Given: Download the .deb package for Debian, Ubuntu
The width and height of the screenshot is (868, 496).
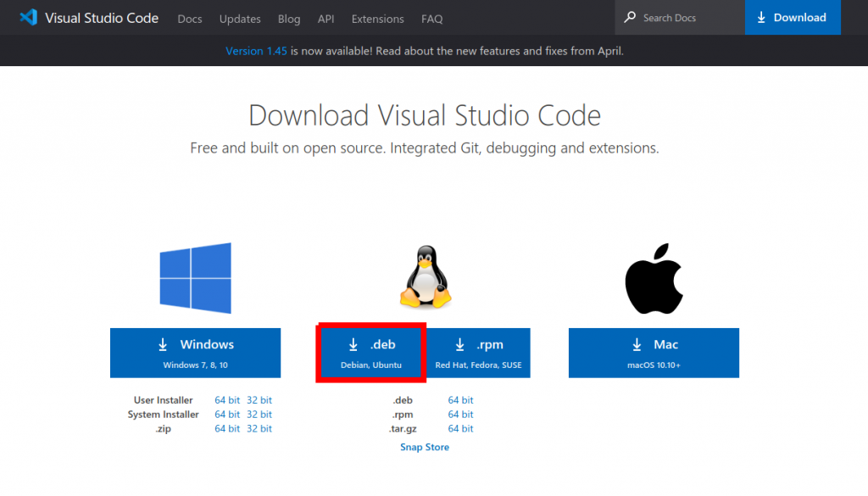Looking at the screenshot, I should click(x=371, y=353).
